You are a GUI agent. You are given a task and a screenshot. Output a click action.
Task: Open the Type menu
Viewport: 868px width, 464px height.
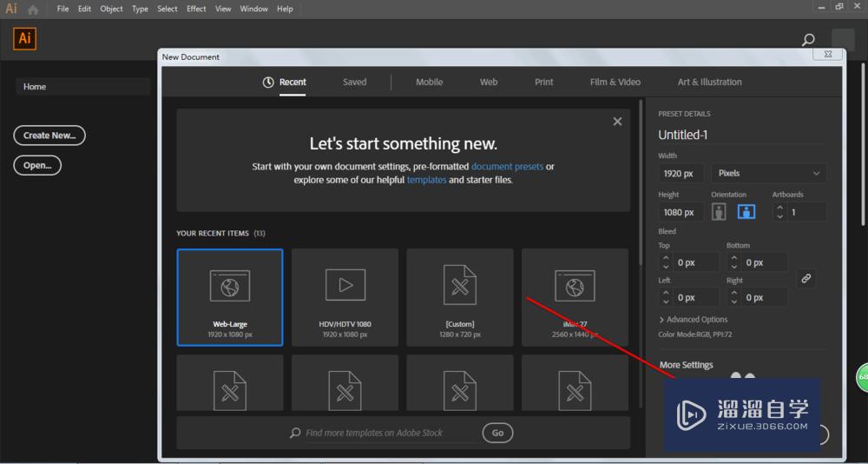[140, 9]
